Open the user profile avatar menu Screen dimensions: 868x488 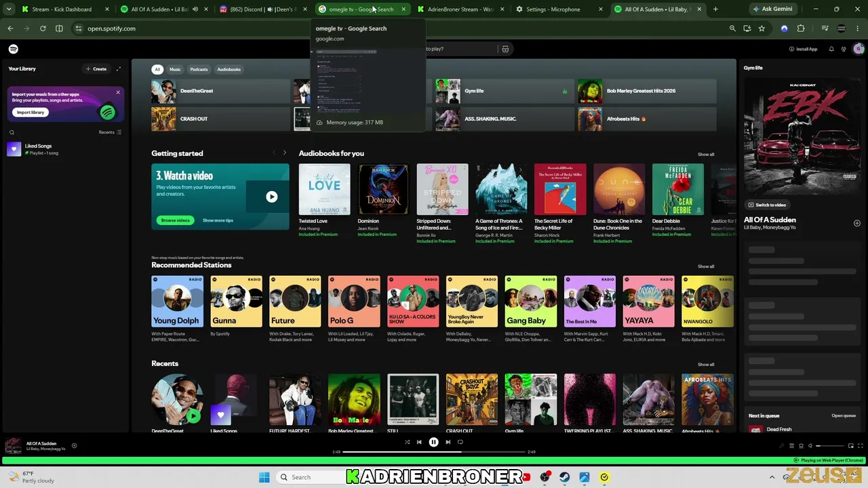pyautogui.click(x=859, y=49)
